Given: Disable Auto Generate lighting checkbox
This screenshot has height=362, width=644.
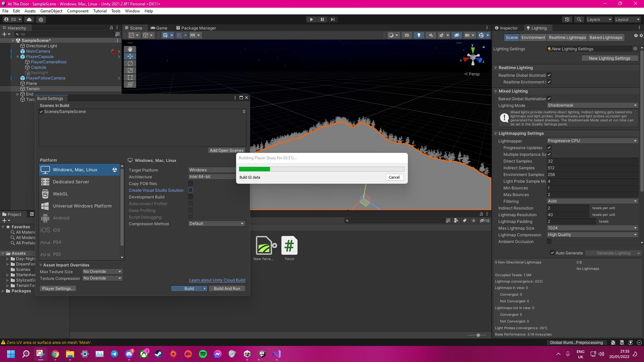Looking at the screenshot, I should click(x=552, y=253).
